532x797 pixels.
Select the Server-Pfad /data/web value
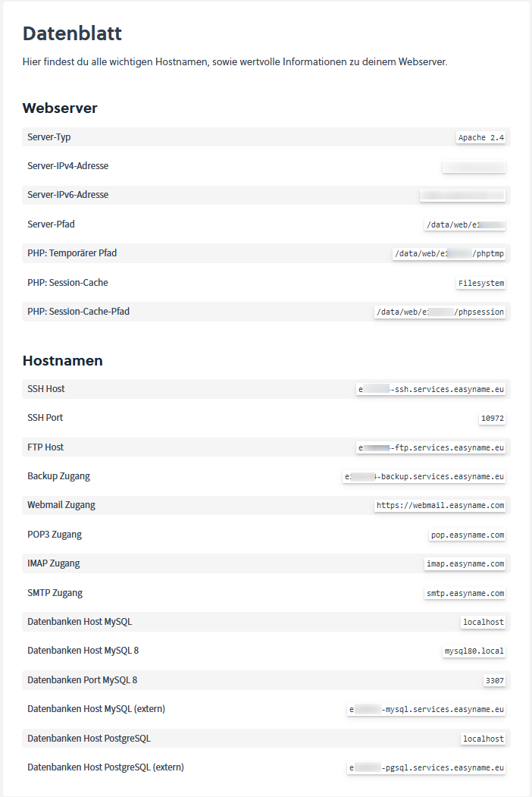click(x=465, y=224)
